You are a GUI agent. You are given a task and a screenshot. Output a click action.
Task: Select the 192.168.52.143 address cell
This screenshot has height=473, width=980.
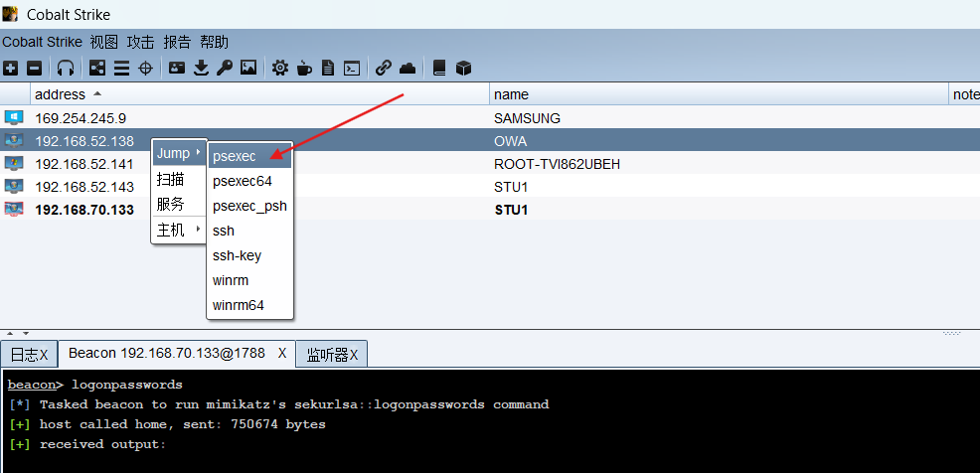coord(84,187)
